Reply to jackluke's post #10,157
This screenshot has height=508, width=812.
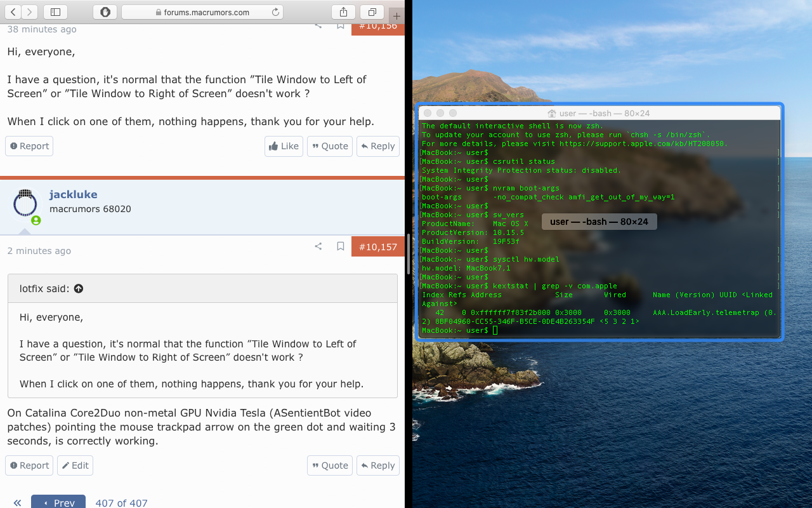point(378,465)
